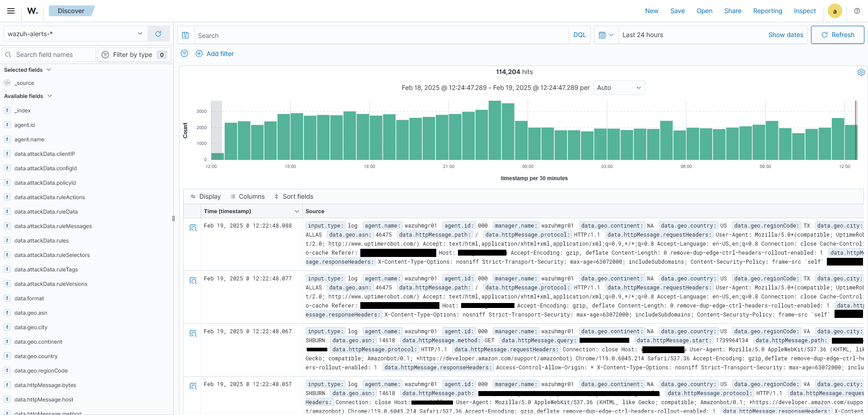This screenshot has width=868, height=415.
Task: Select the data.attackData.ruleActions field
Action: point(50,197)
